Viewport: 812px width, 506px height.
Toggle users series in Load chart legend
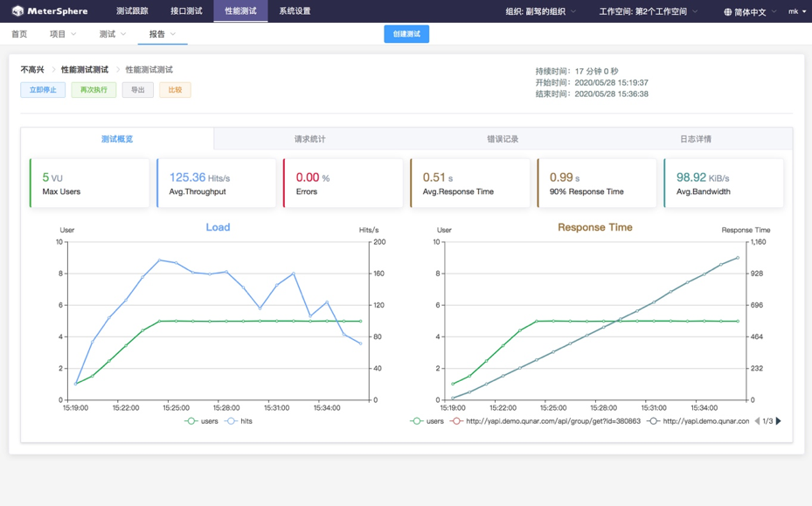201,421
